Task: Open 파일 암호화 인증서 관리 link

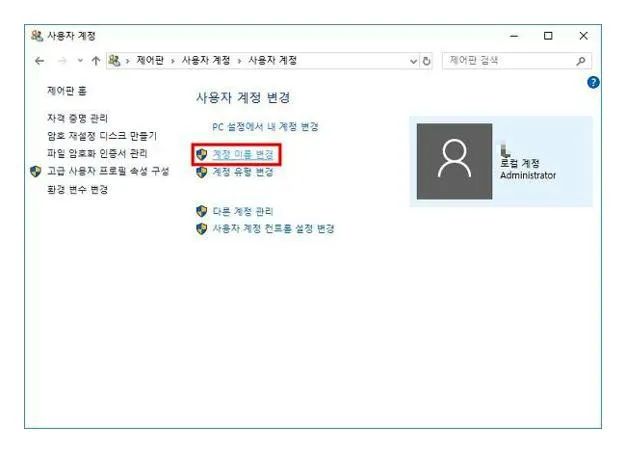Action: click(x=97, y=154)
